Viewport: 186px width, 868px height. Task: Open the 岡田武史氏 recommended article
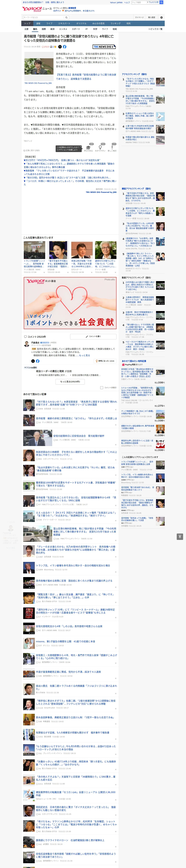point(76,809)
